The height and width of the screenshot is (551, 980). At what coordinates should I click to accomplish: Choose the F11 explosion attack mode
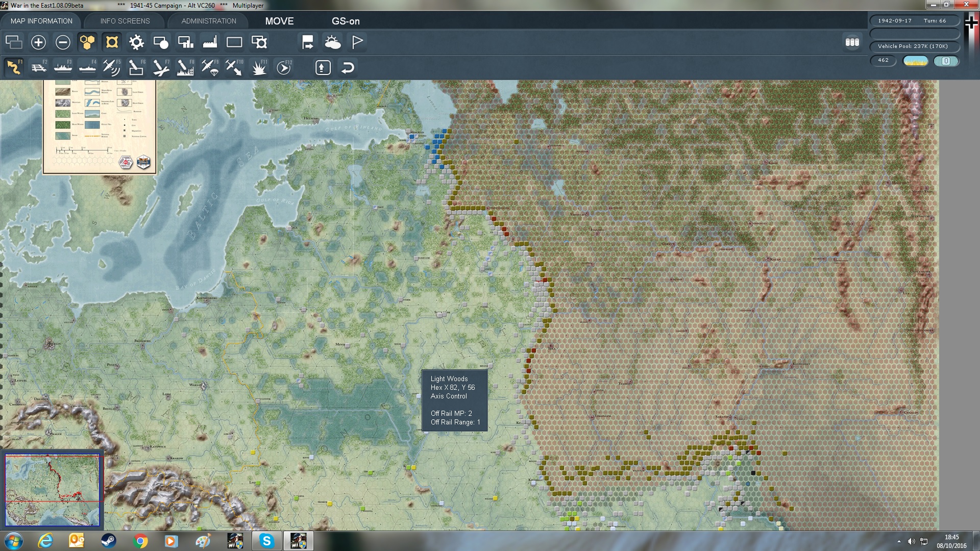259,67
